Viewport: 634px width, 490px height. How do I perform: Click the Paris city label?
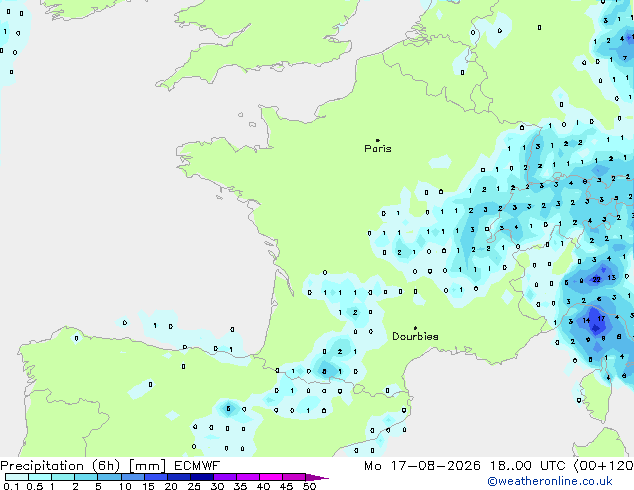click(x=378, y=149)
